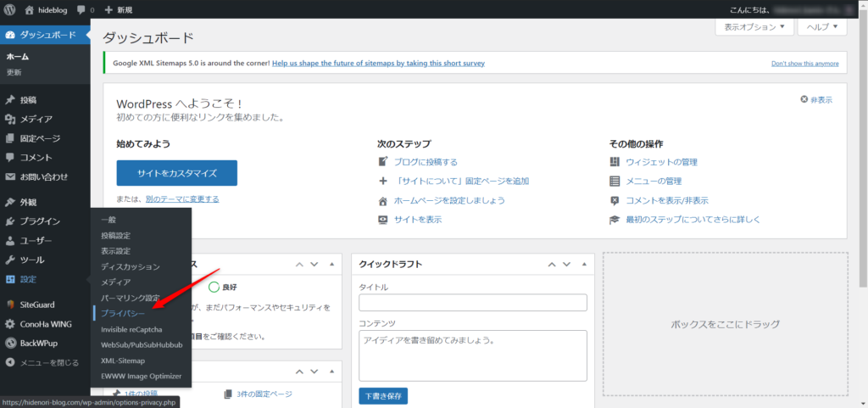Click the pencil icon beside ブログに投稿する
Viewport: 868px width, 408px height.
[x=382, y=162]
